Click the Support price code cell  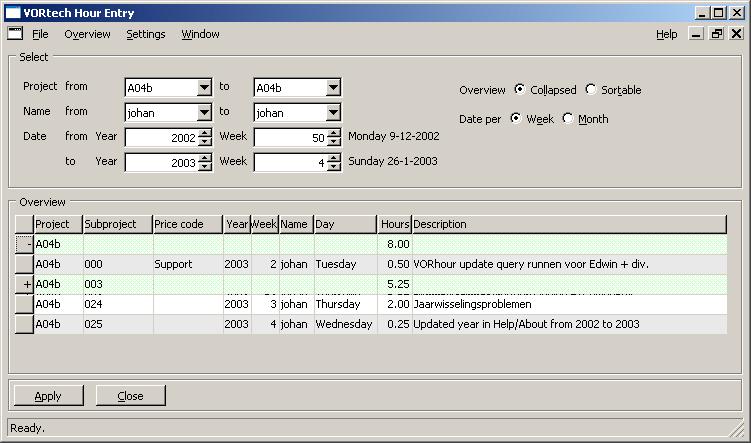(188, 264)
